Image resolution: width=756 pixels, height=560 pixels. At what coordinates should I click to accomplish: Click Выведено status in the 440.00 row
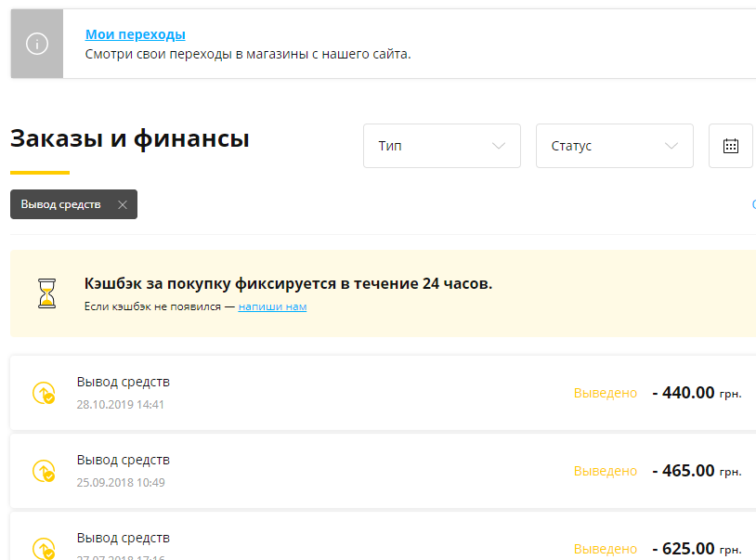(x=606, y=393)
